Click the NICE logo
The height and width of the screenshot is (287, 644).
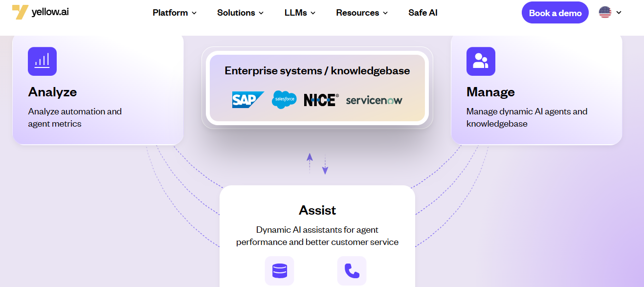[321, 100]
